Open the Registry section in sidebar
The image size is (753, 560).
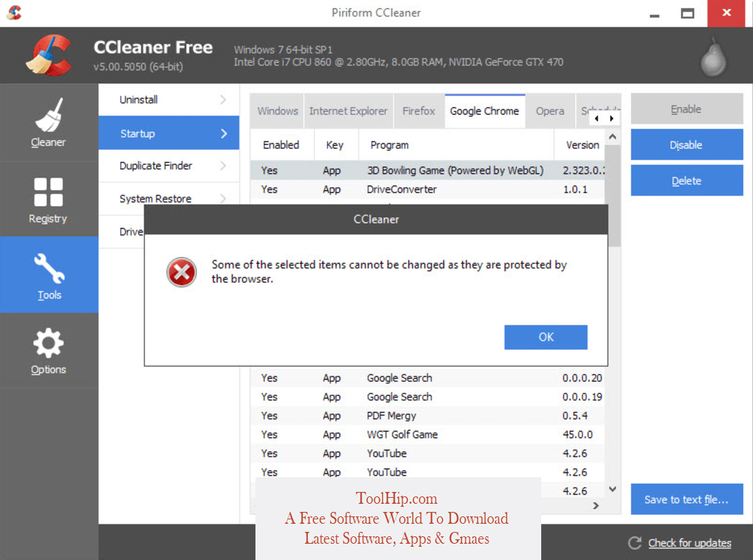point(49,200)
